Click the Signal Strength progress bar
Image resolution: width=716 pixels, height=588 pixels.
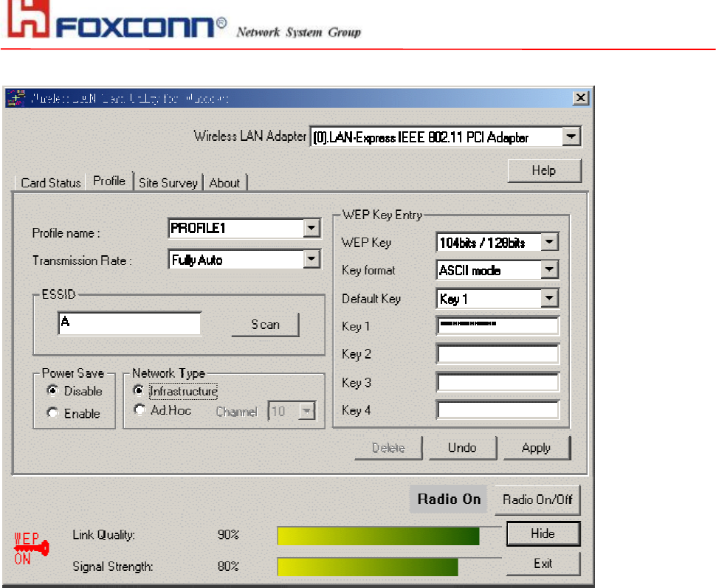(388, 567)
